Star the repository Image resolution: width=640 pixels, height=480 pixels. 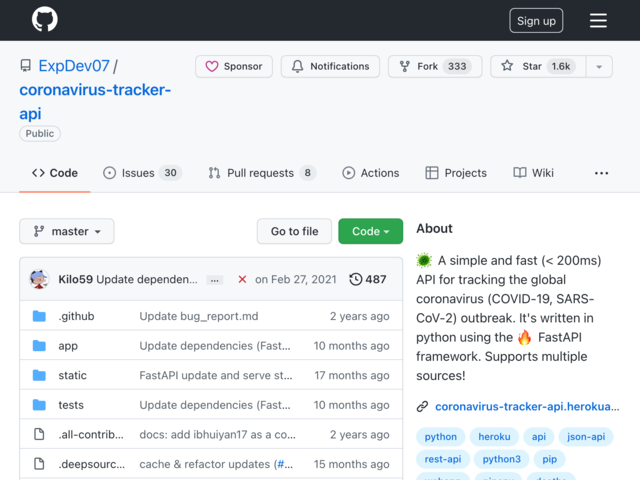click(538, 66)
